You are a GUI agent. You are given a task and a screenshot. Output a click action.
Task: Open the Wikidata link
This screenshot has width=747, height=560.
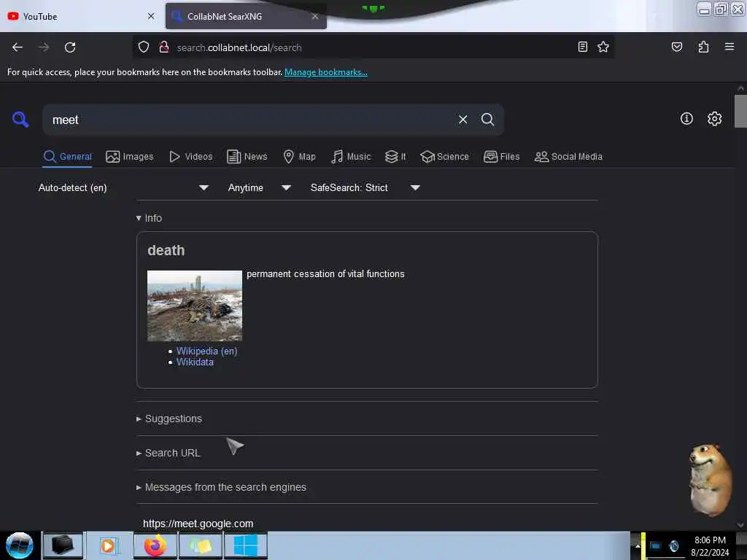195,362
